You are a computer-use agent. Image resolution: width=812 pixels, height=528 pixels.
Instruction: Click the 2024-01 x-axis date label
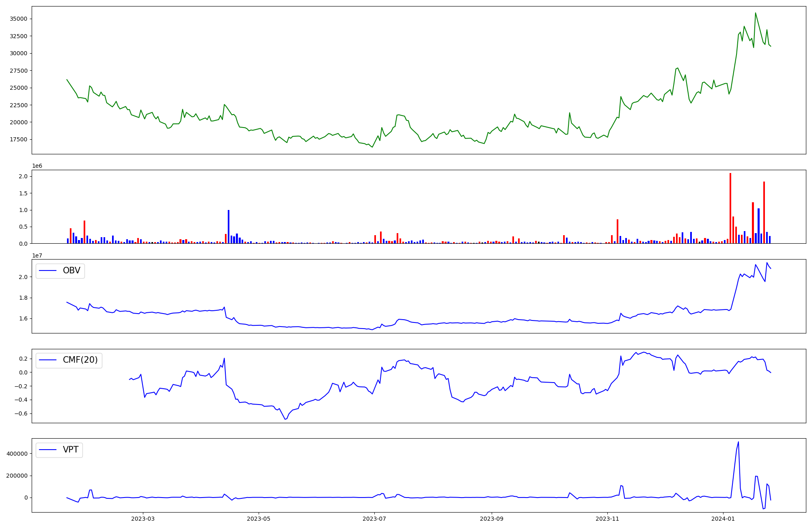(723, 519)
